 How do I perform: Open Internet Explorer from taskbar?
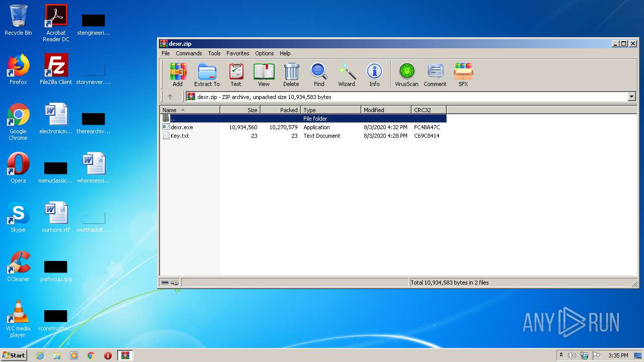coord(40,355)
